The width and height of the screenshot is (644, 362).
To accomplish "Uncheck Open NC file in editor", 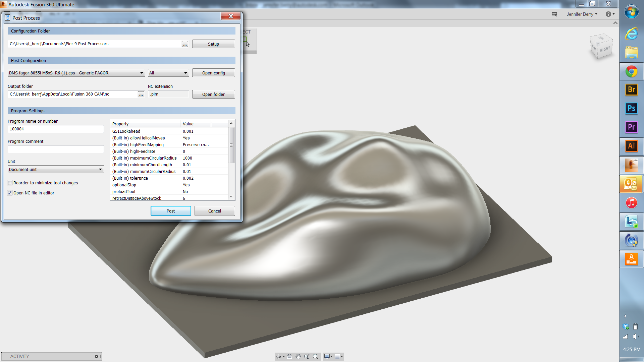I will point(10,193).
